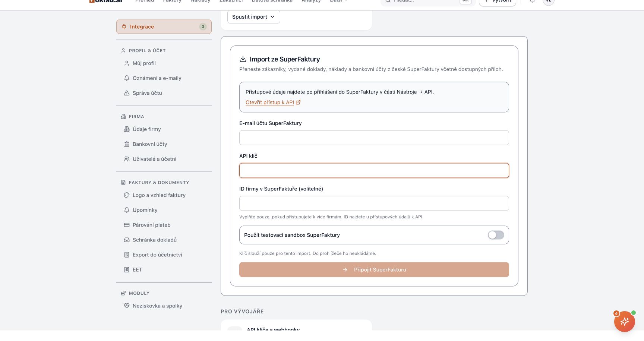The image size is (644, 341).
Task: Open the Integrace settings section
Action: point(164,27)
